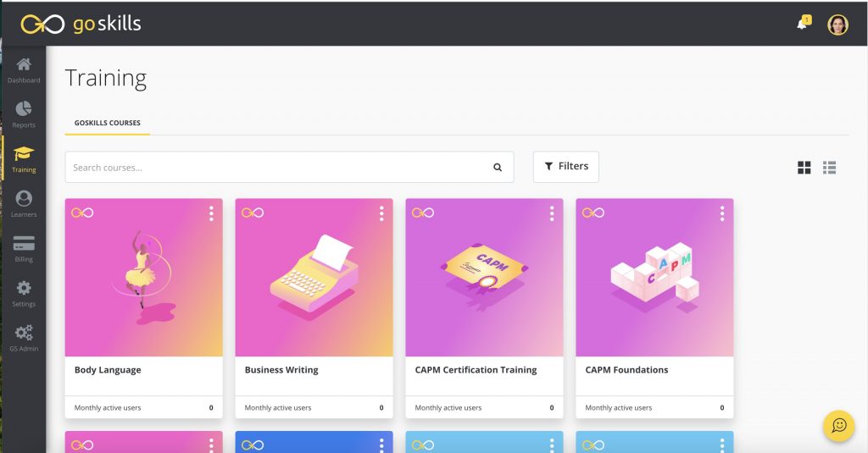868x453 pixels.
Task: Open Body Language card options menu
Action: pos(211,213)
